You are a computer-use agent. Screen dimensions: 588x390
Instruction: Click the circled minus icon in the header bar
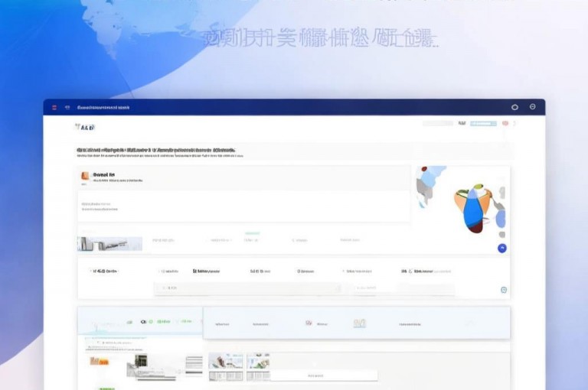pyautogui.click(x=533, y=107)
